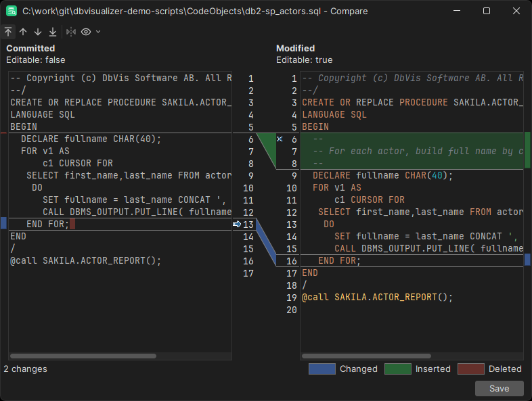Toggle the eye view options icon
Viewport: 532px width, 401px height.
pos(86,32)
